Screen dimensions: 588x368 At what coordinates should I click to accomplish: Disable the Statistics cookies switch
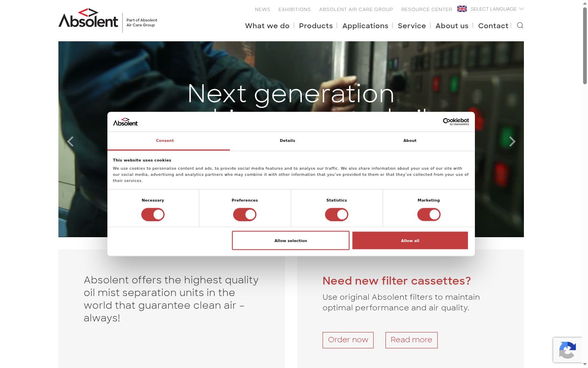tap(336, 215)
